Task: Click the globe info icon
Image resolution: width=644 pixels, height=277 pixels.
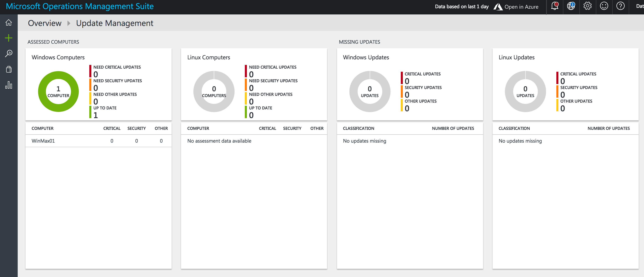Action: click(571, 6)
